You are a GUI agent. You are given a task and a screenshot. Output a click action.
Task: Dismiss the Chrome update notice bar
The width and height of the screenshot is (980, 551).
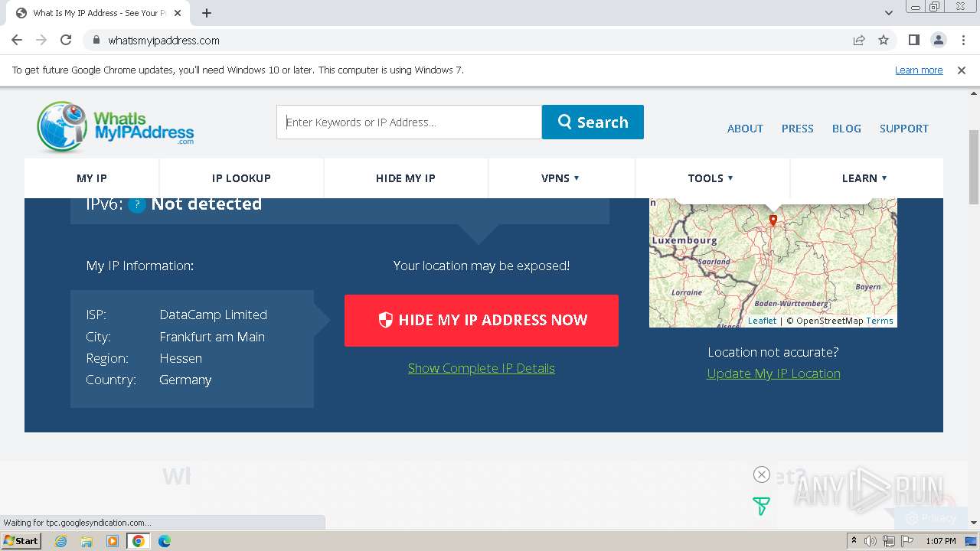tap(962, 70)
